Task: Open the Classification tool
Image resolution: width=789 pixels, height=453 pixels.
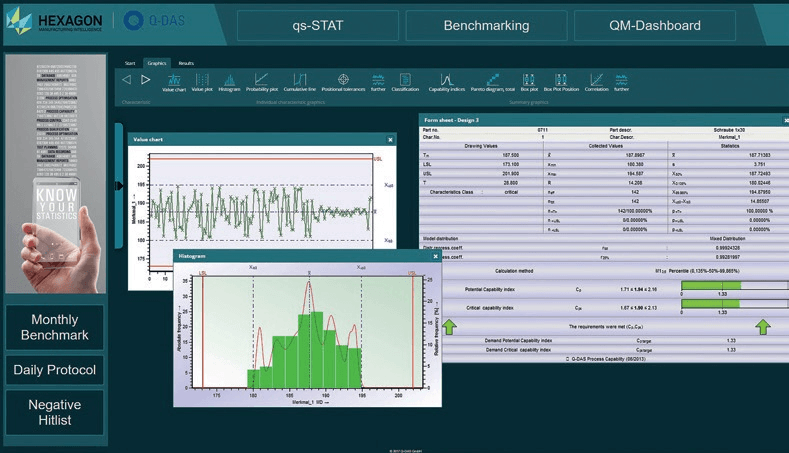Action: pyautogui.click(x=405, y=83)
